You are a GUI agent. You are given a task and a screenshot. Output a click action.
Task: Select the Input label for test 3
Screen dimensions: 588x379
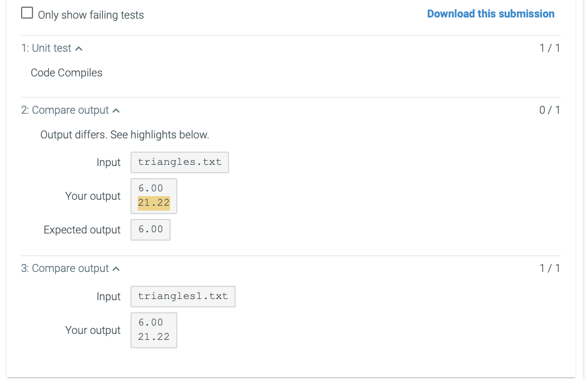point(108,296)
